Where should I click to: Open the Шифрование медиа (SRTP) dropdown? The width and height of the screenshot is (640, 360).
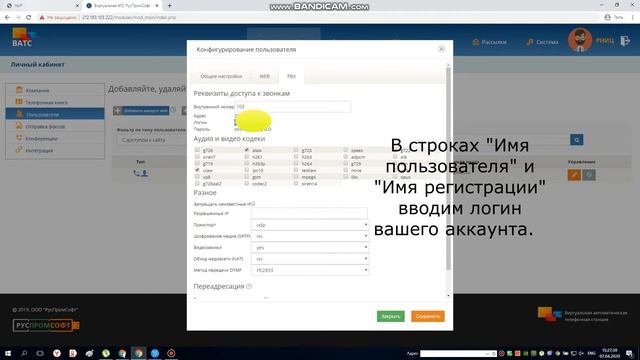(x=310, y=236)
